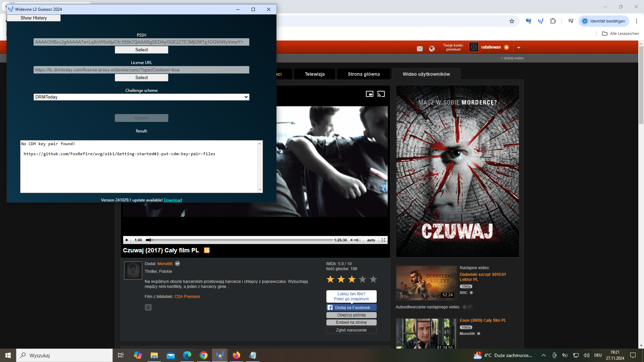Mute the player volume speaker icon
644x362 pixels.
(352, 240)
